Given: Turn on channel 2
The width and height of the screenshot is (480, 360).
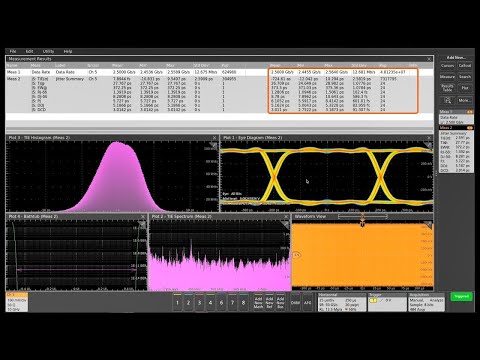Looking at the screenshot, I should tap(188, 302).
